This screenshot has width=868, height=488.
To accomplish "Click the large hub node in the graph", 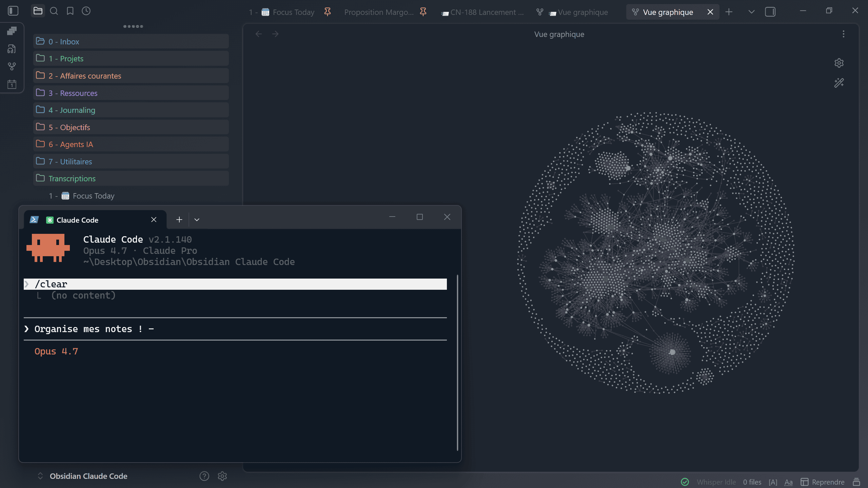I will [x=672, y=352].
